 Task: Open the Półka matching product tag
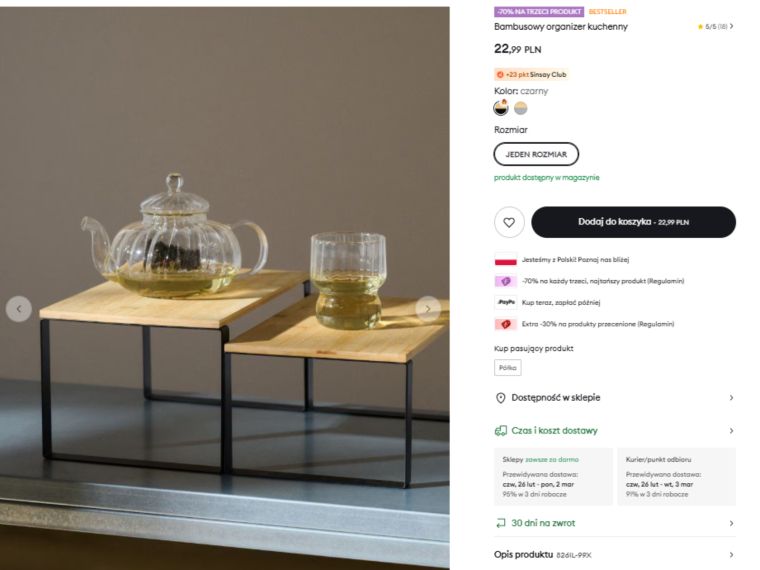[507, 367]
